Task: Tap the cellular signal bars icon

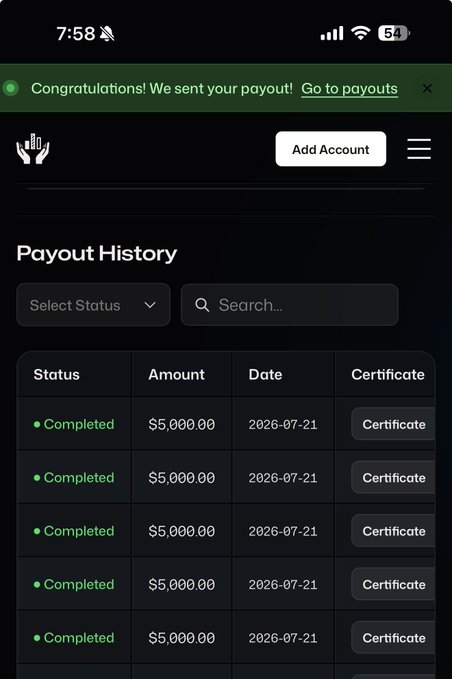Action: pyautogui.click(x=332, y=33)
